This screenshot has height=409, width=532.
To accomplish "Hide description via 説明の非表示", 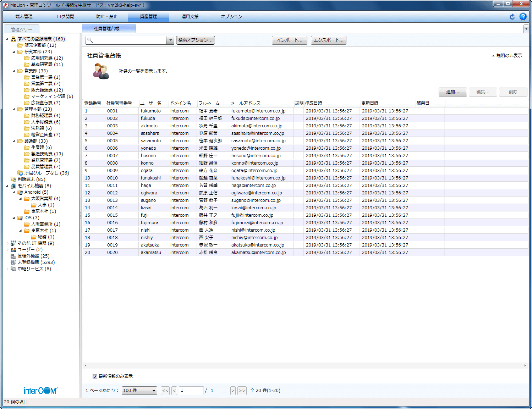I will [x=507, y=56].
